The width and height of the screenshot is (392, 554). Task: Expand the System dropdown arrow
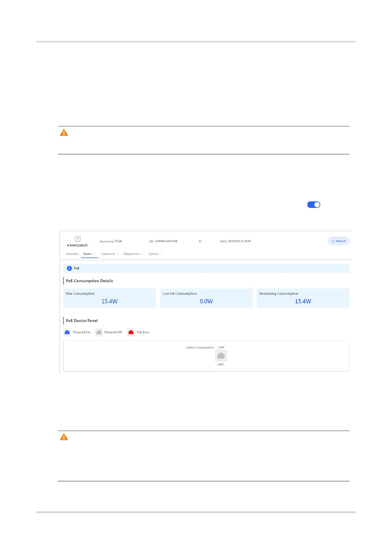pyautogui.click(x=161, y=254)
